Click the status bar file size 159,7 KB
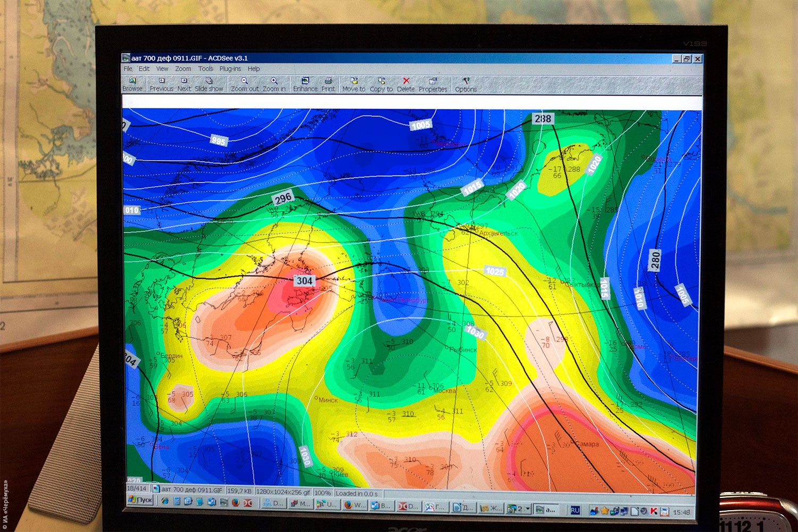The width and height of the screenshot is (798, 532). (240, 491)
